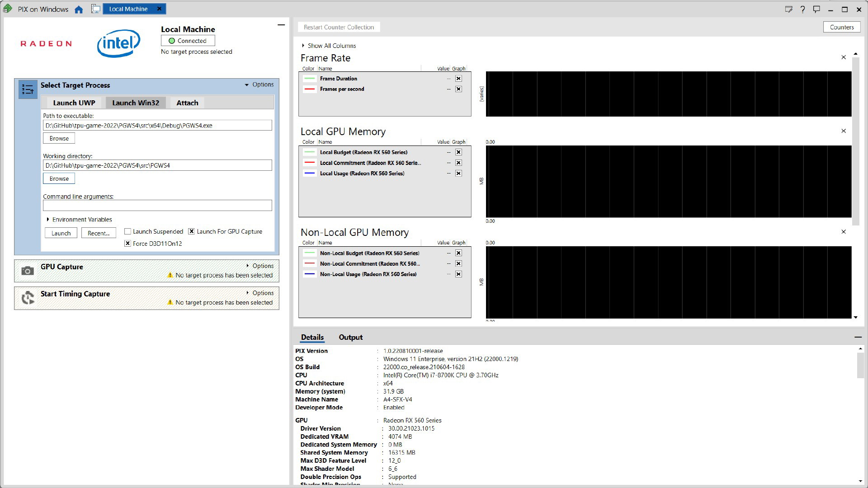Go to the PIX home page icon
868x488 pixels.
[79, 9]
